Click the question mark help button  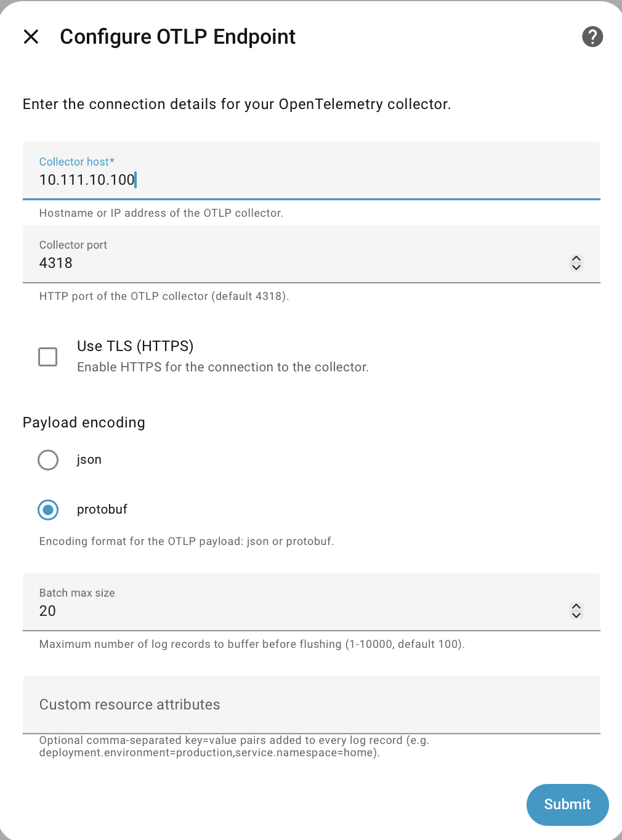click(592, 37)
